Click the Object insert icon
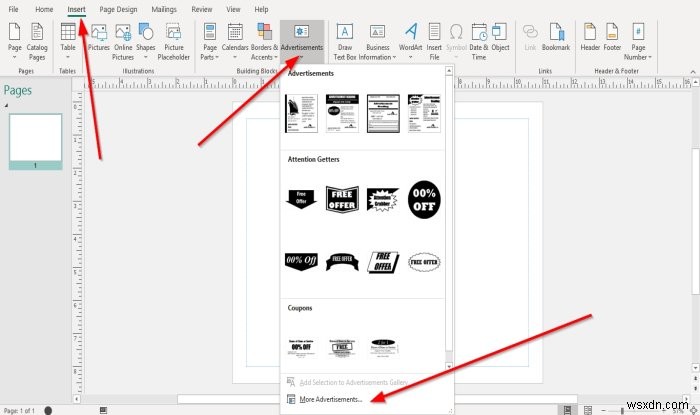 tap(500, 38)
